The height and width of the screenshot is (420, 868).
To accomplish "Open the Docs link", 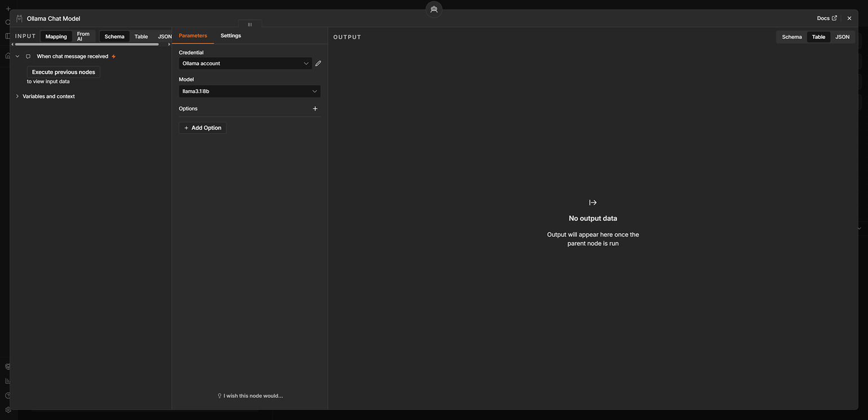I will click(827, 19).
